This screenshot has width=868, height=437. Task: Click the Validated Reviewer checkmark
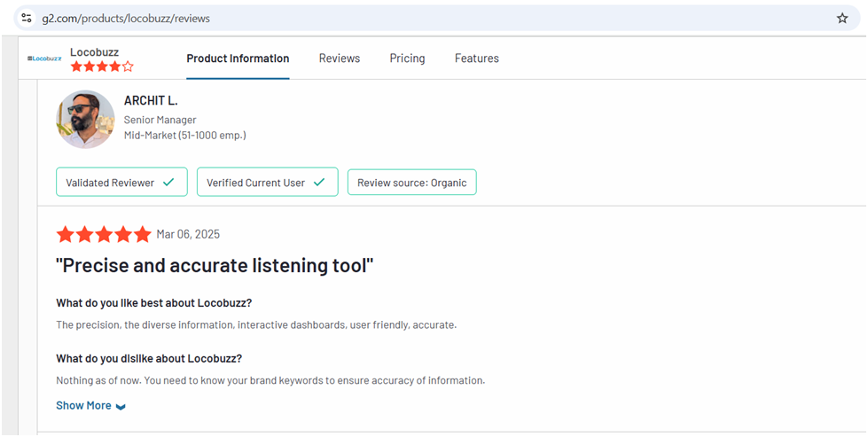tap(168, 182)
